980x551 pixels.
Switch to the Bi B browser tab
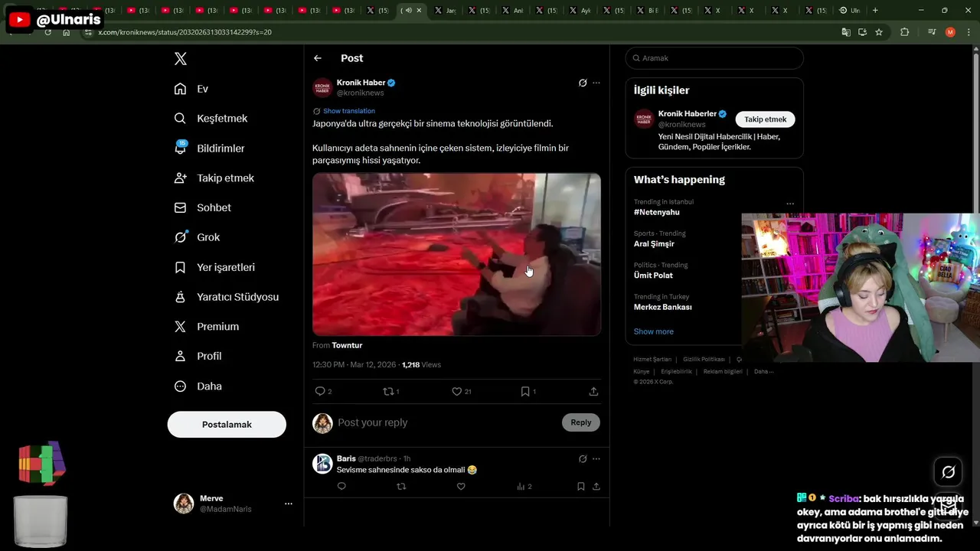pos(648,11)
